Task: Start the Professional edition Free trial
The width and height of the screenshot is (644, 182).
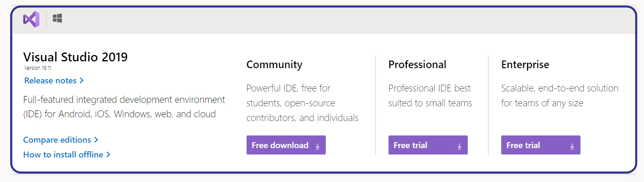Action: coord(428,145)
